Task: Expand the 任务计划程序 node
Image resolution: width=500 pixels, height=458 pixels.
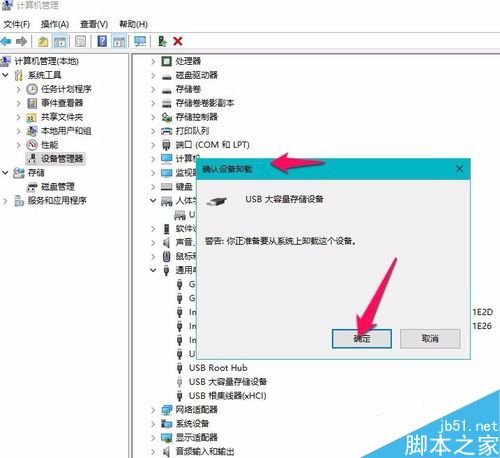Action: tap(19, 89)
